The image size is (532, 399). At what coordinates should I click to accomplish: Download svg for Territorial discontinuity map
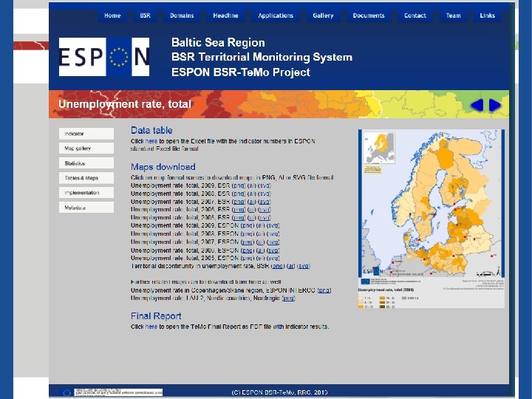(x=304, y=266)
